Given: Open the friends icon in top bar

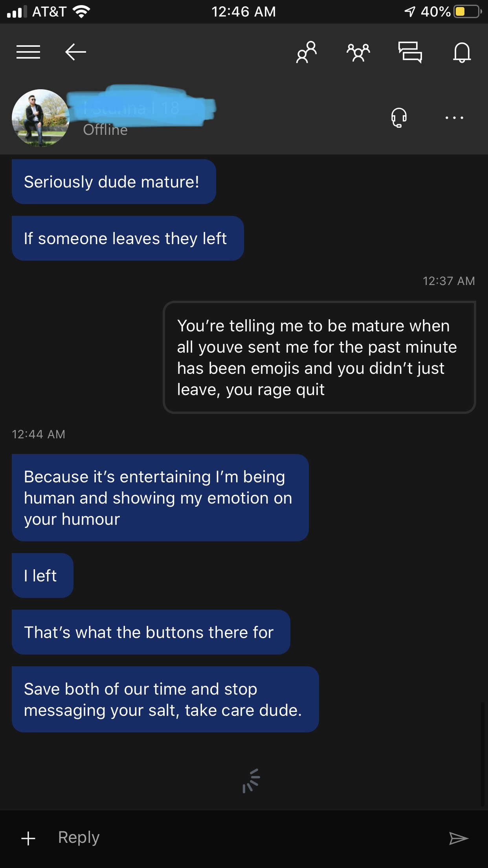Looking at the screenshot, I should click(x=306, y=52).
